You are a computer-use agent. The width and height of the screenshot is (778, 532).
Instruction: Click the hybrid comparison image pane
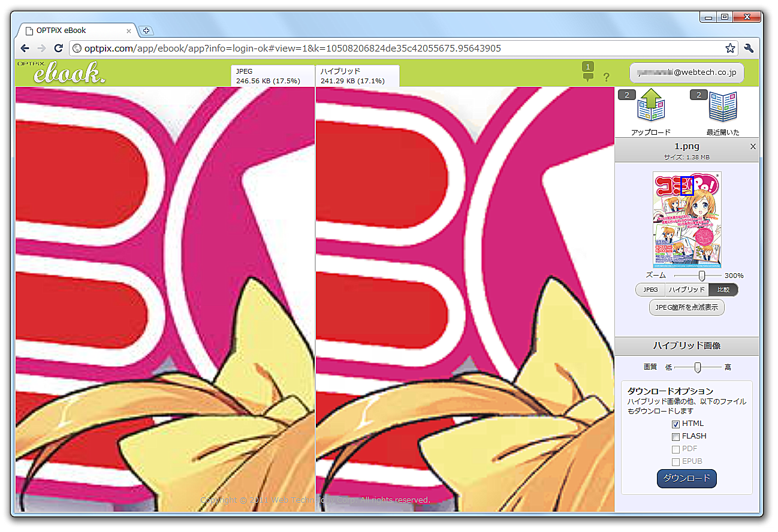(x=465, y=299)
